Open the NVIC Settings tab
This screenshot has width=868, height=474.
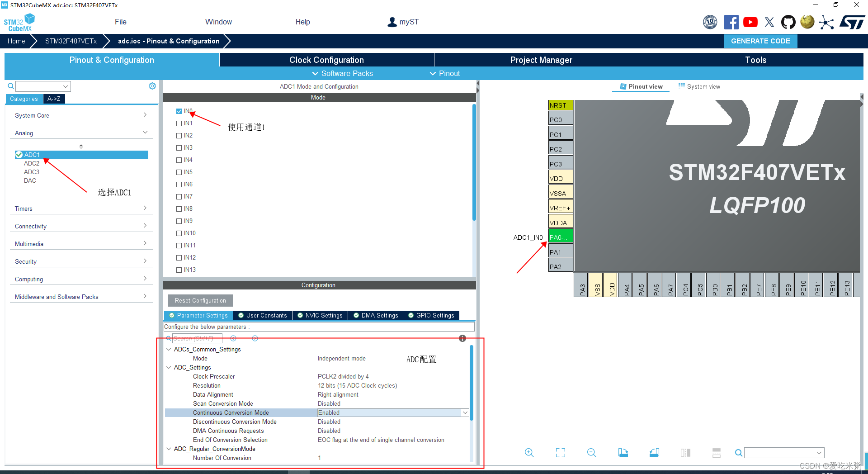click(x=320, y=315)
